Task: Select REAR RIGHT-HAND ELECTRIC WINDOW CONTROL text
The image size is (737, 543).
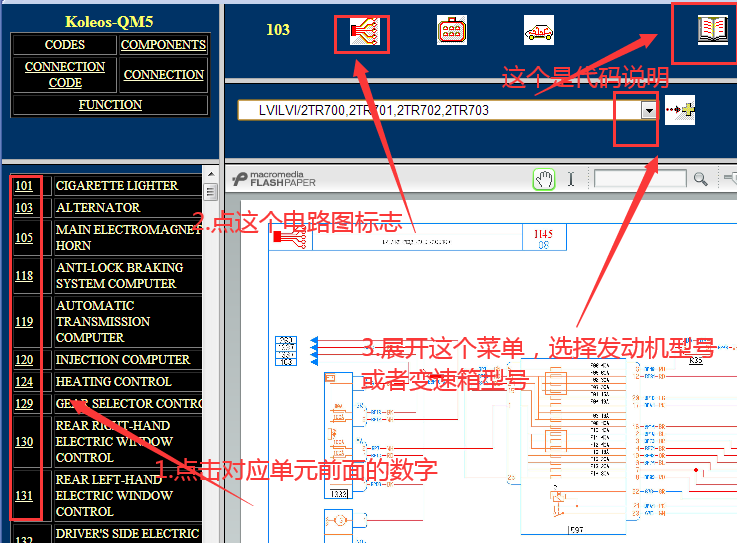Action: point(114,442)
